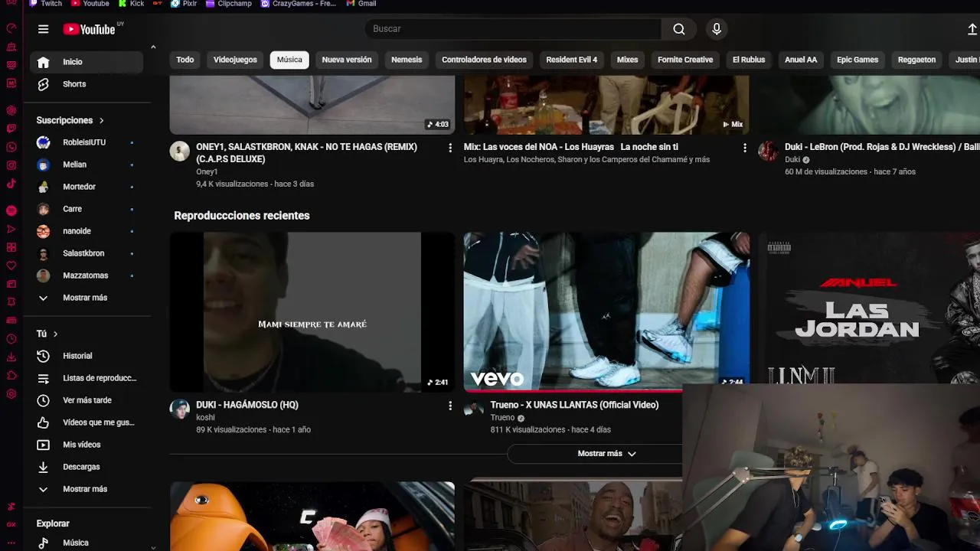Open nanoide subscription channel
980x551 pixels.
tap(86, 231)
